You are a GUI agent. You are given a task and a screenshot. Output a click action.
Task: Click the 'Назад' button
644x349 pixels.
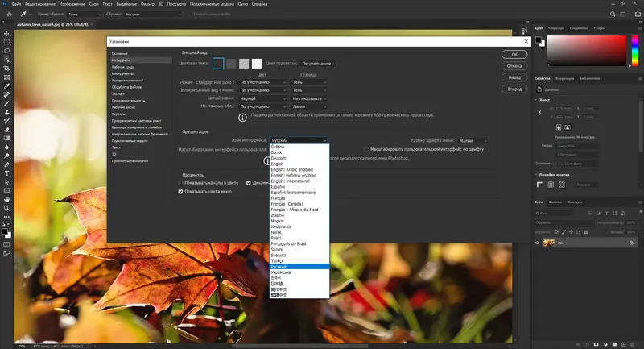click(514, 77)
